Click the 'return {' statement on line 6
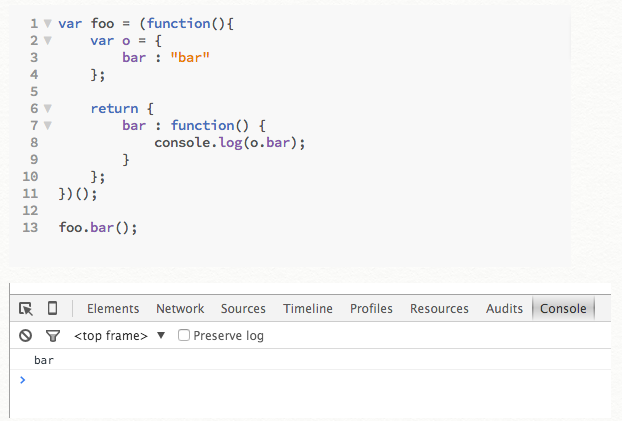The width and height of the screenshot is (622, 421). pyautogui.click(x=122, y=108)
